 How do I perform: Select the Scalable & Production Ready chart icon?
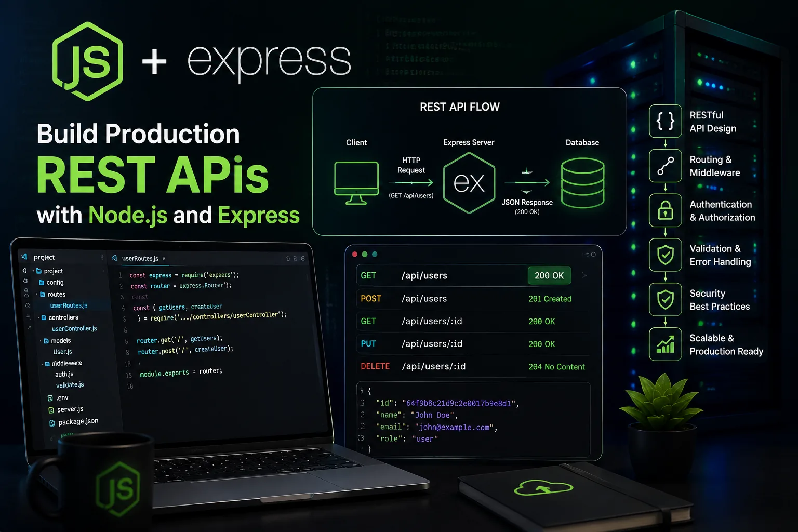(x=666, y=344)
